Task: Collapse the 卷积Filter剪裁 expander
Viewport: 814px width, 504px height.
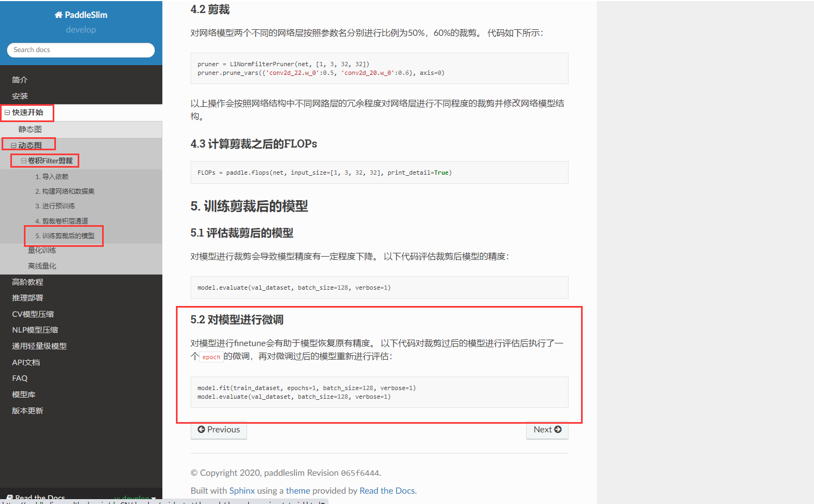Action: [x=23, y=161]
